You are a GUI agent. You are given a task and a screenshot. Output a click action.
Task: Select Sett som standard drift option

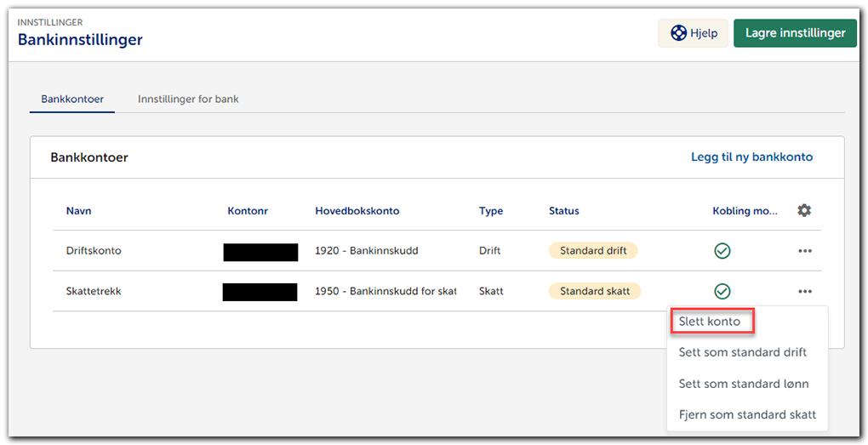(742, 352)
